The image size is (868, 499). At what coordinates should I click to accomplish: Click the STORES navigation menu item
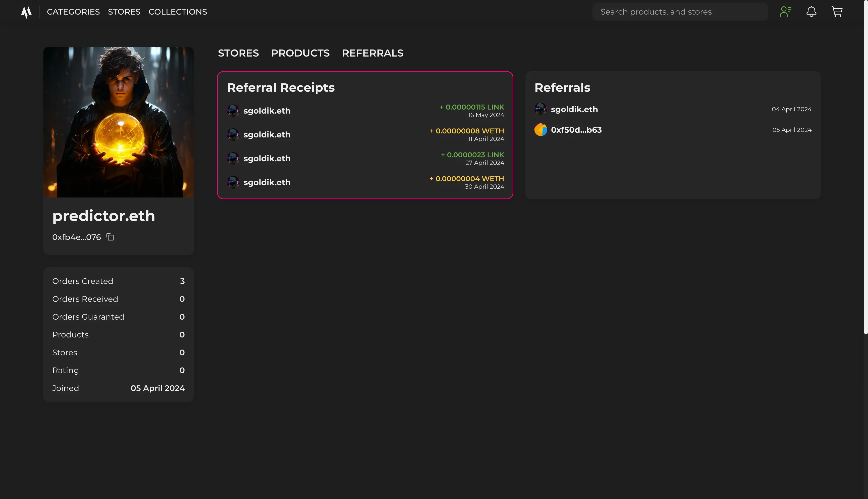[125, 11]
